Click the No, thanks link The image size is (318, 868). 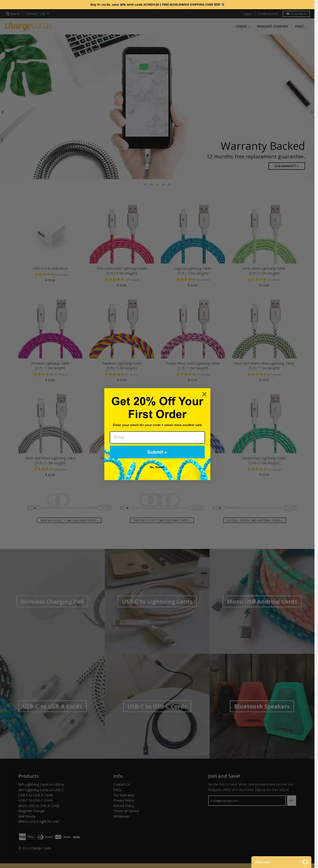pos(157,467)
